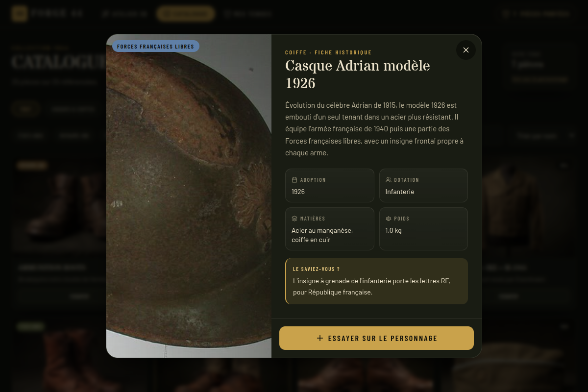This screenshot has height=392, width=588.
Task: Click the 'LE SAVIEZ-VOUS ?' heading
Action: pos(316,269)
